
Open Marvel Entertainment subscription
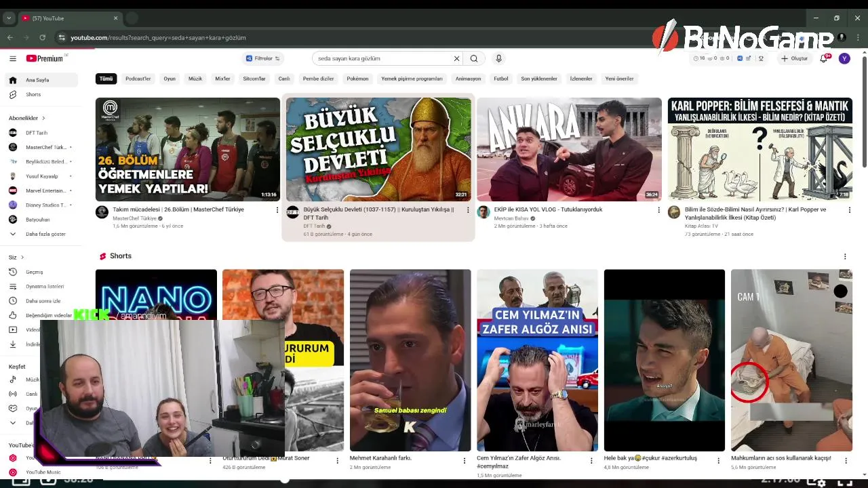pos(41,190)
